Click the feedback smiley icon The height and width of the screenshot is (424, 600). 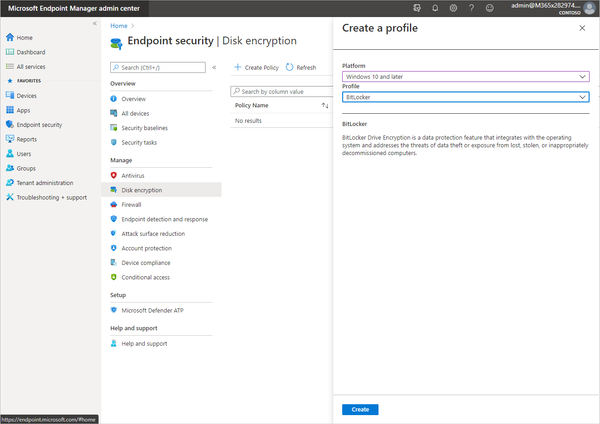(x=490, y=8)
